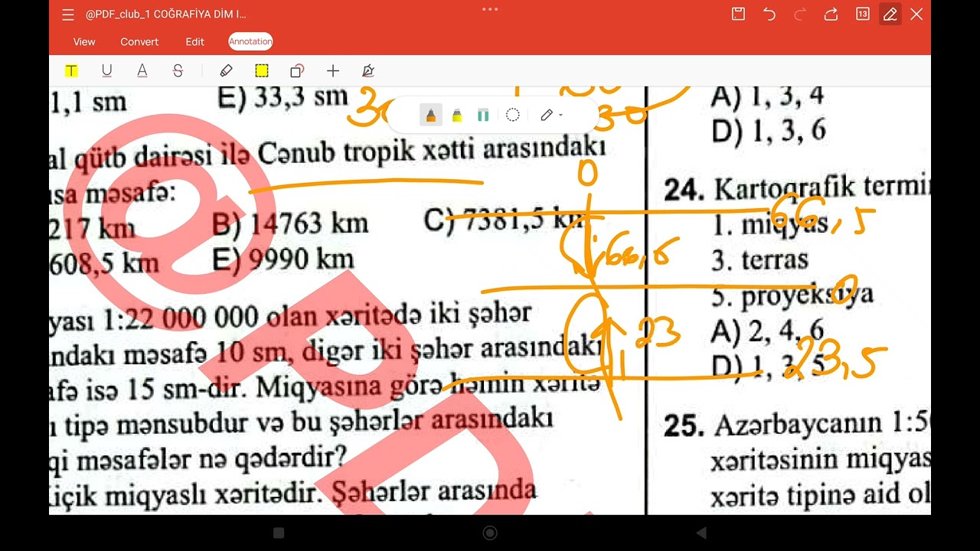Viewport: 980px width, 551px height.
Task: Select the Shapes tool
Action: [x=297, y=71]
